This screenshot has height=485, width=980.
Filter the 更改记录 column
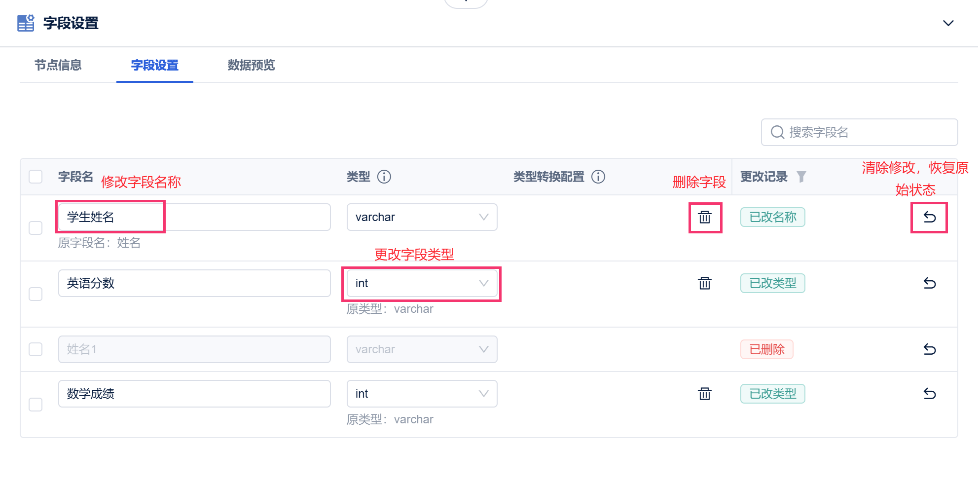(x=801, y=177)
